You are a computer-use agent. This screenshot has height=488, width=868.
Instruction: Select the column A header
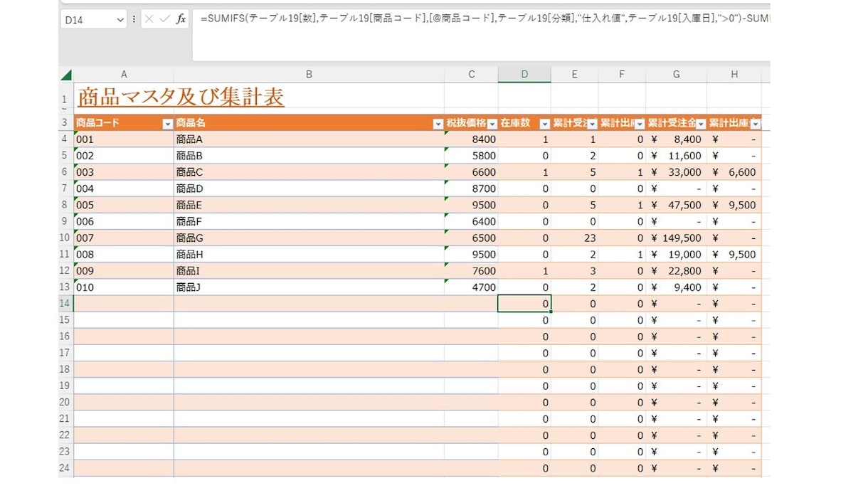[x=124, y=75]
